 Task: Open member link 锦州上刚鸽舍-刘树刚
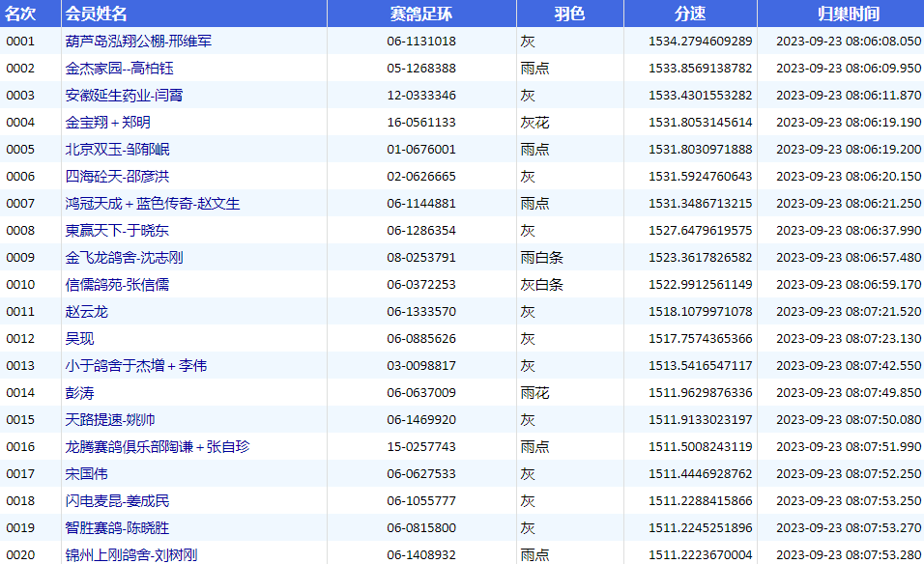(x=131, y=555)
